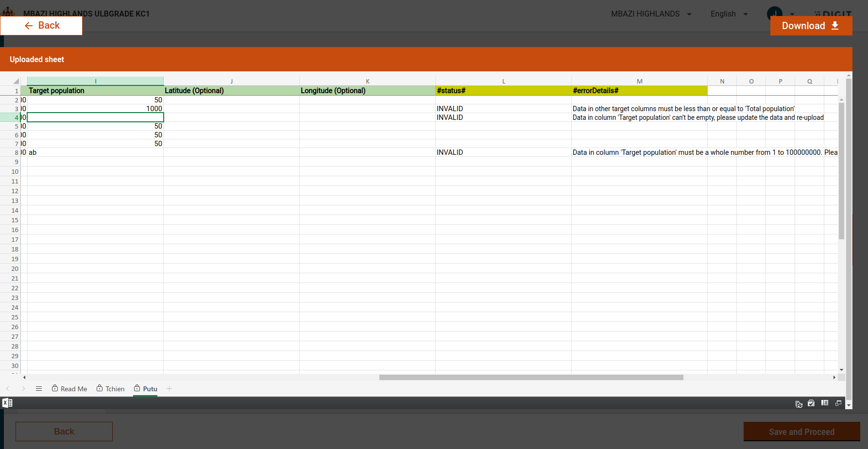Viewport: 868px width, 449px height.
Task: Click the select-all triangle at the grid corner
Action: [x=16, y=81]
